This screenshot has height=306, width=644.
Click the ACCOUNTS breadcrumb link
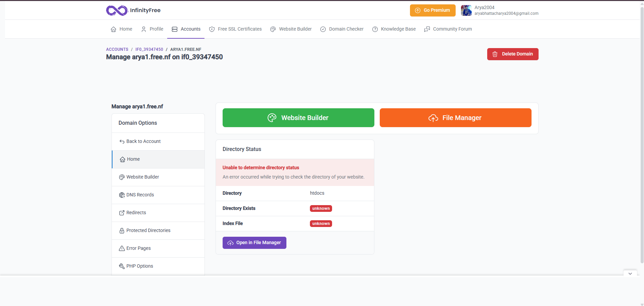click(x=117, y=49)
